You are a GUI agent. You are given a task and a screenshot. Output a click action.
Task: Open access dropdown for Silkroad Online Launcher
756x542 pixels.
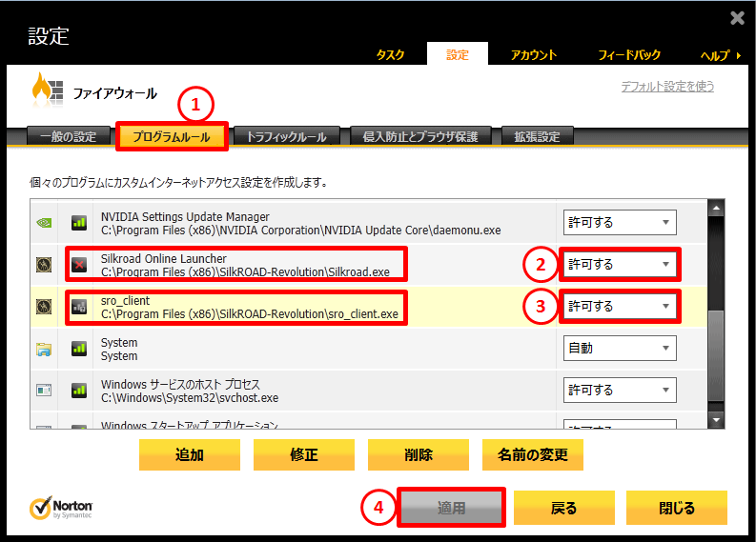[x=620, y=265]
